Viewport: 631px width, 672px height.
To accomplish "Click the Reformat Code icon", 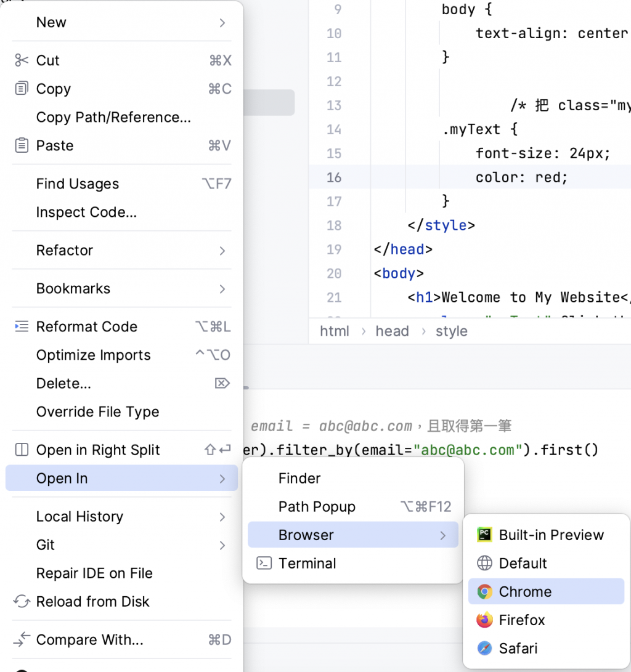I will [x=22, y=326].
